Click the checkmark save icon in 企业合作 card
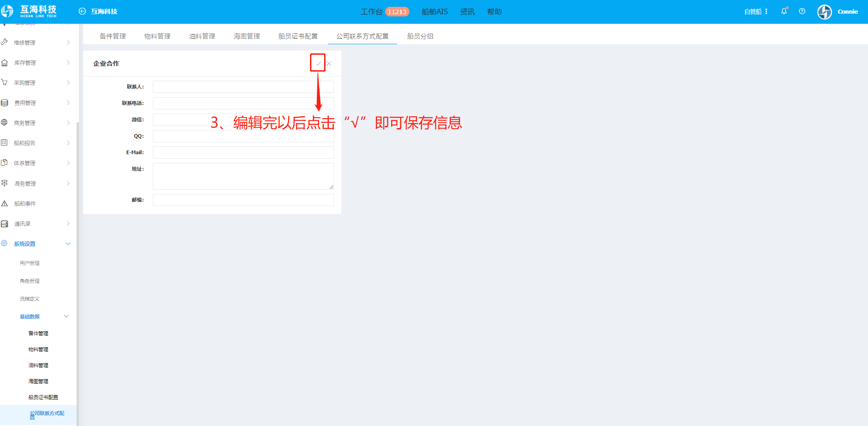Screen dimensions: 868x426 318,63
